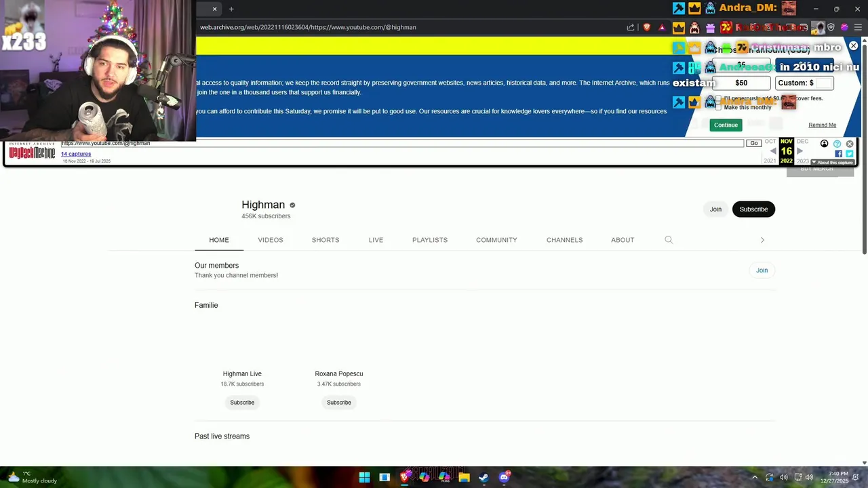Click the 456K subscribers text
The width and height of the screenshot is (868, 488).
coord(266,216)
